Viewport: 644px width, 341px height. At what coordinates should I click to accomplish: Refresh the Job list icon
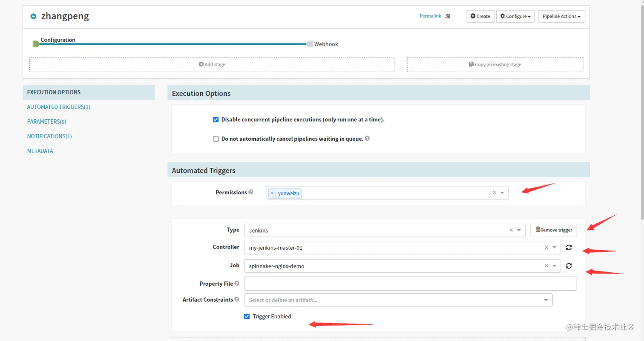(x=569, y=266)
